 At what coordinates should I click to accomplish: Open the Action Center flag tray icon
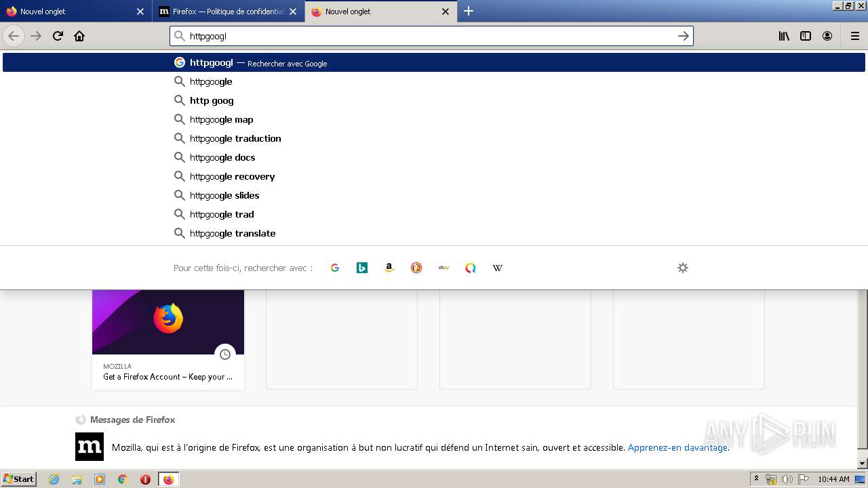(x=803, y=479)
